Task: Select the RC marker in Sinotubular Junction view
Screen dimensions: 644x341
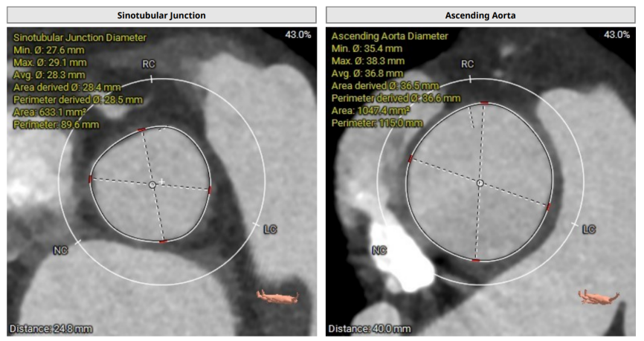Action: point(148,65)
